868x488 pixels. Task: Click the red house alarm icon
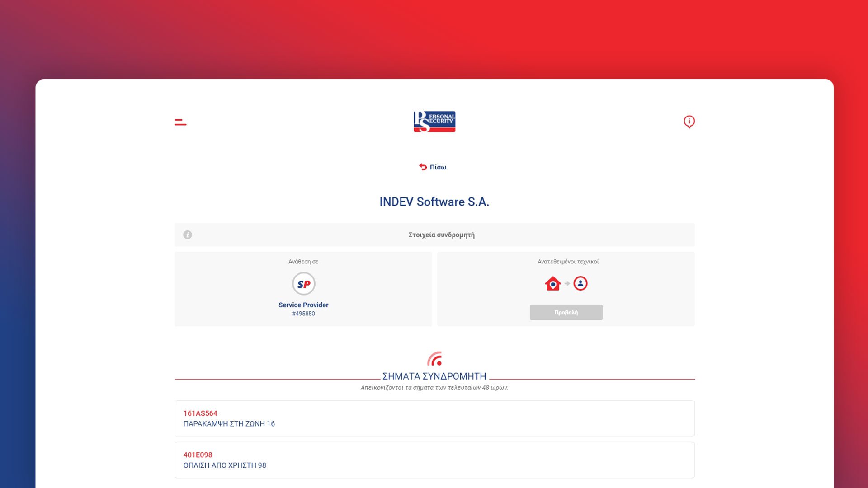pyautogui.click(x=553, y=283)
